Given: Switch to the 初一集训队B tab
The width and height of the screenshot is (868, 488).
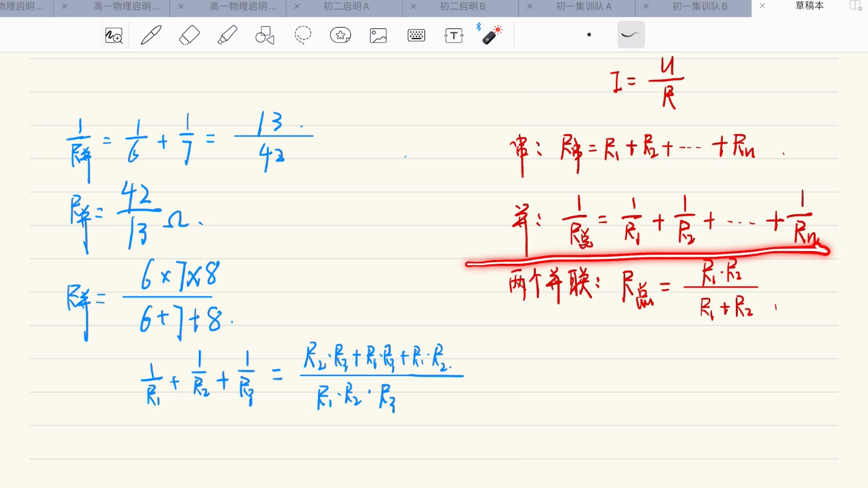Looking at the screenshot, I should click(x=700, y=7).
